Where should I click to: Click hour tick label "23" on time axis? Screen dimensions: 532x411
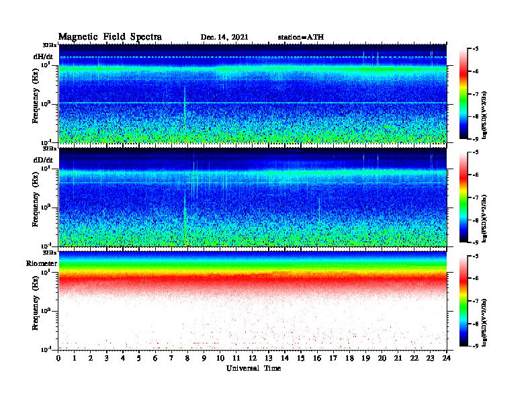[x=430, y=359]
